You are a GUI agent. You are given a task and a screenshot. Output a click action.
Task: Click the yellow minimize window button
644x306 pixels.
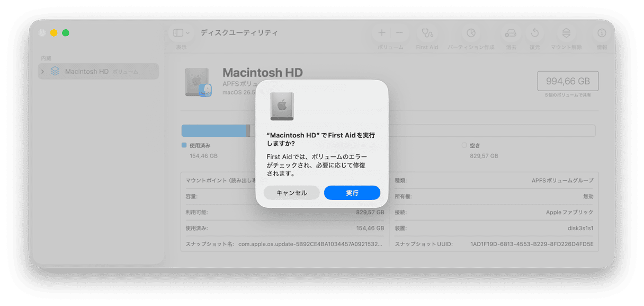click(x=54, y=33)
